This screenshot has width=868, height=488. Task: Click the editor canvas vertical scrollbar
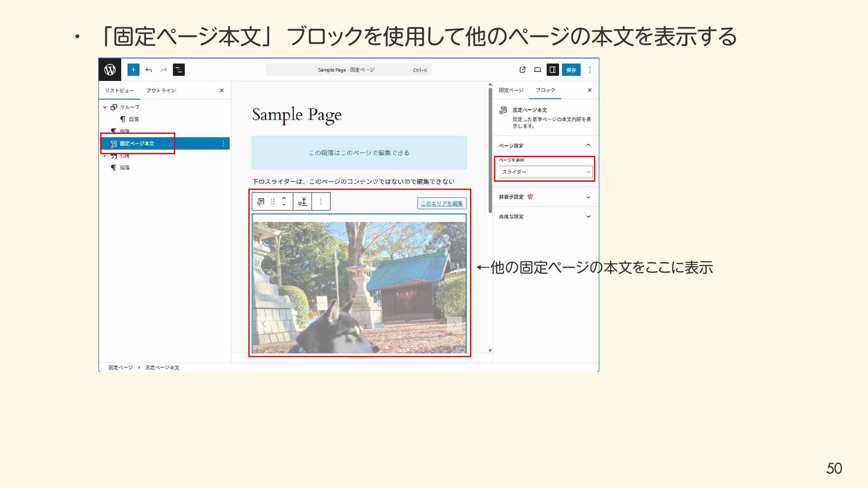(490, 149)
